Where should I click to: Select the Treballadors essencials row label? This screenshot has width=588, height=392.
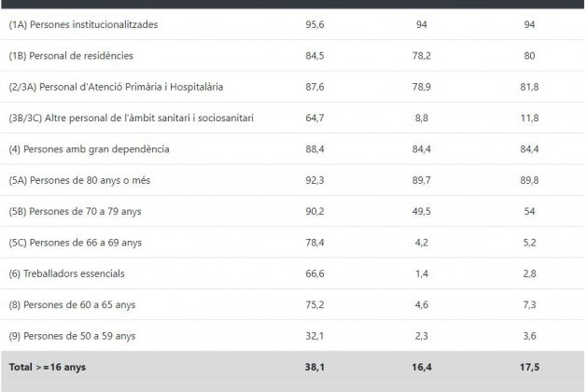66,273
